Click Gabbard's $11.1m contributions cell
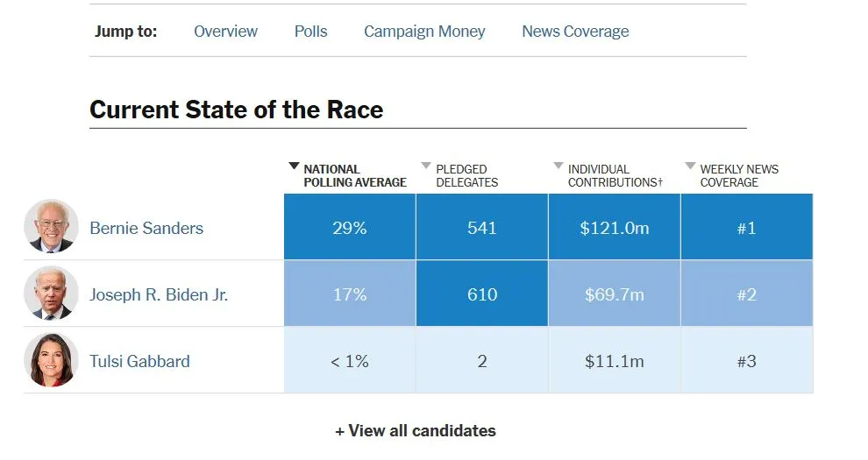 pos(614,361)
